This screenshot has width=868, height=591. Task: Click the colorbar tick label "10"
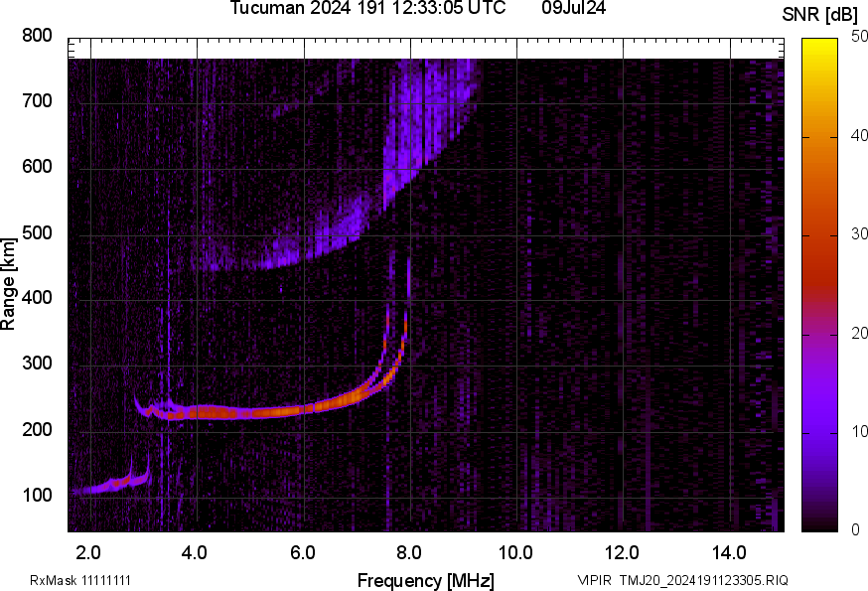[x=859, y=431]
